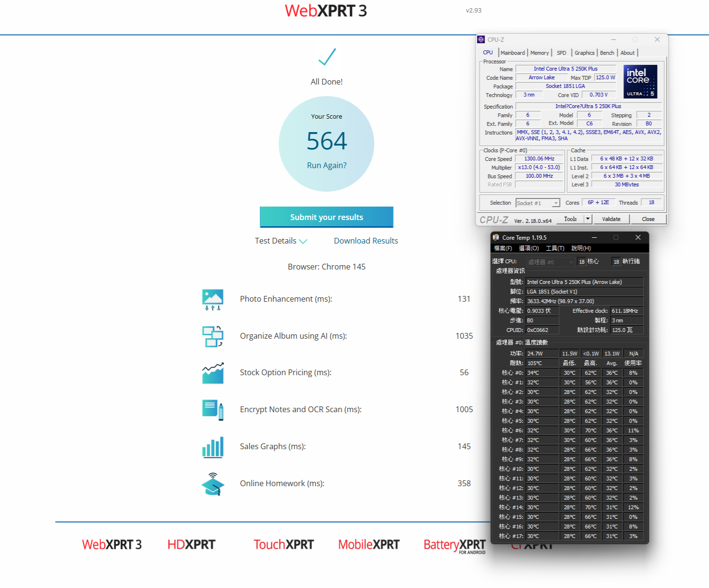Switch to the Mainboard tab in CPU-Z
This screenshot has width=709, height=588.
pos(513,53)
